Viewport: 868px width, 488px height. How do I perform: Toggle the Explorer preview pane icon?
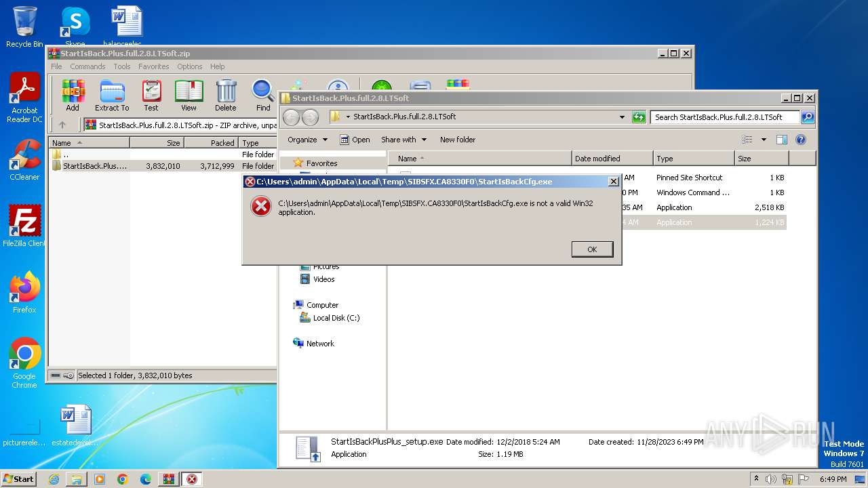pyautogui.click(x=782, y=140)
